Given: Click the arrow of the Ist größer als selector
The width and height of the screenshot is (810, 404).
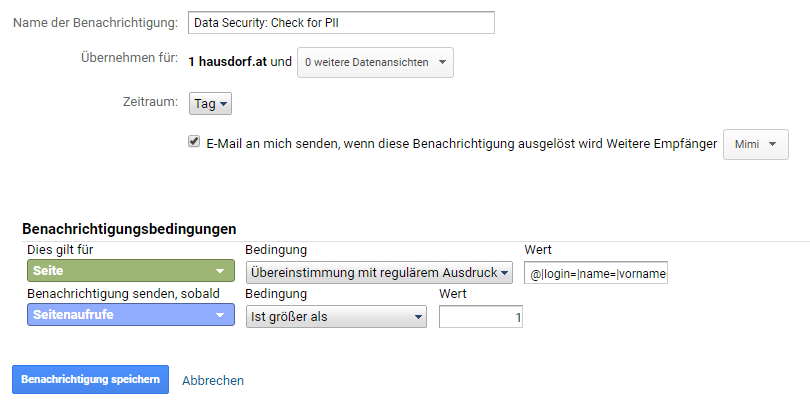Looking at the screenshot, I should [x=418, y=317].
